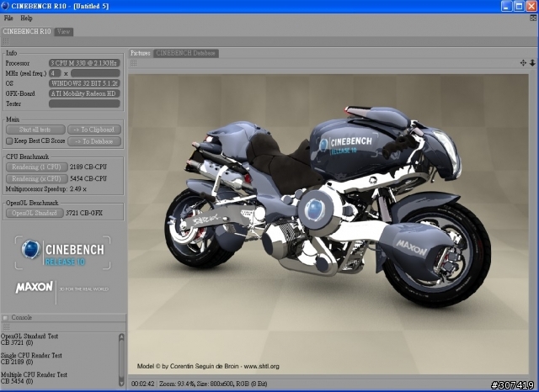Click Multiple CPU Render Test console line
This screenshot has height=392, width=539.
pos(34,375)
